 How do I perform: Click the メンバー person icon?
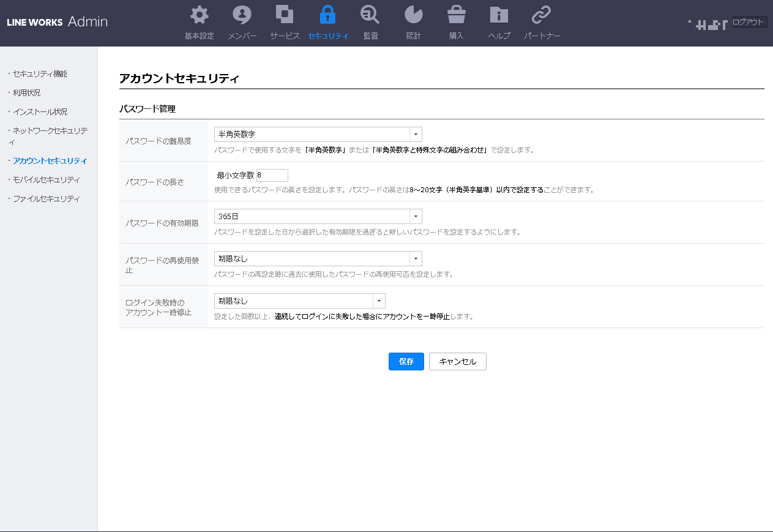(242, 15)
